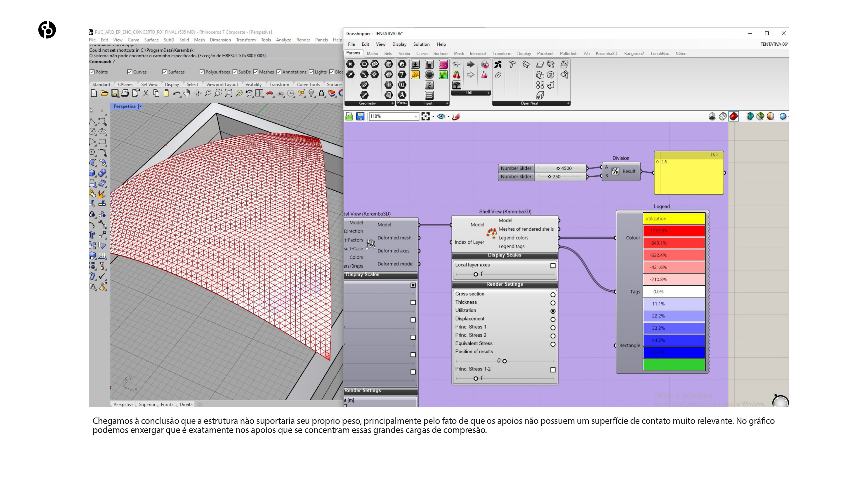Click the Grasshopper open file icon

click(349, 117)
